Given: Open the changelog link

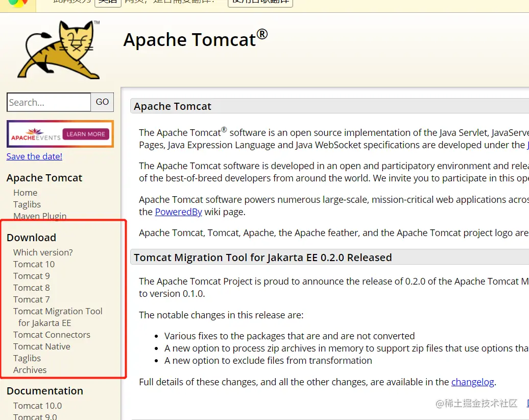Looking at the screenshot, I should [473, 382].
